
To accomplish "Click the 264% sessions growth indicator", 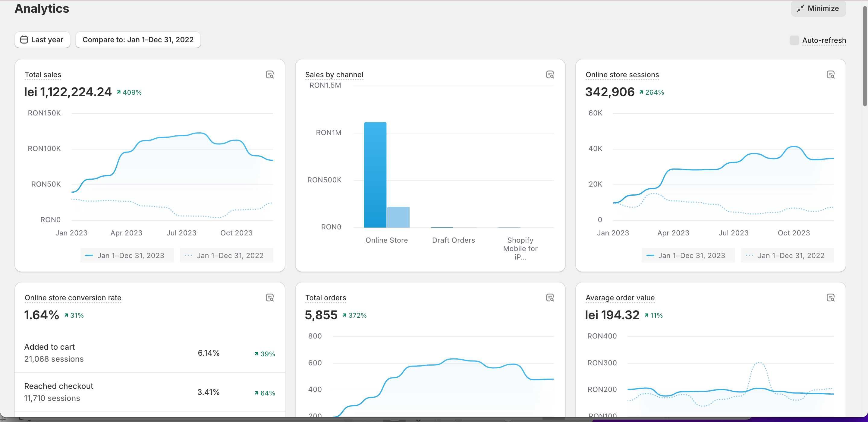I will click(651, 92).
